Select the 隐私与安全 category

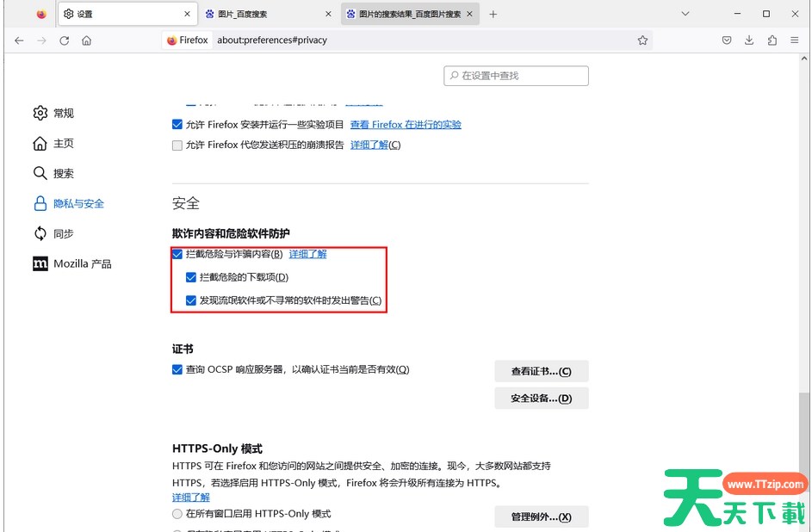69,203
